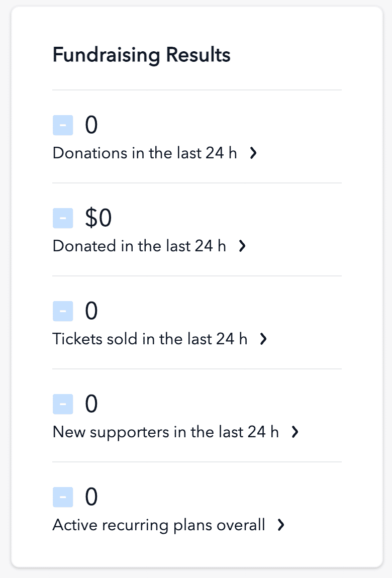Click the blue trend badge beside the Tickets sold count
Viewport: 392px width, 578px height.
point(63,311)
